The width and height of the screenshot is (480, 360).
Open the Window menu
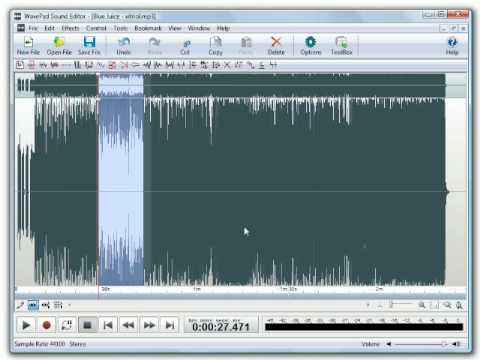coord(199,28)
